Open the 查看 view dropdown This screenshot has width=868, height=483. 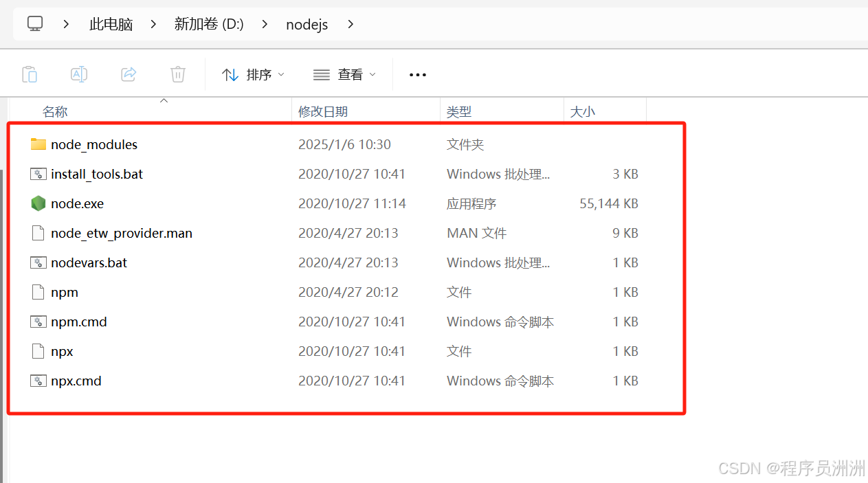click(x=344, y=74)
